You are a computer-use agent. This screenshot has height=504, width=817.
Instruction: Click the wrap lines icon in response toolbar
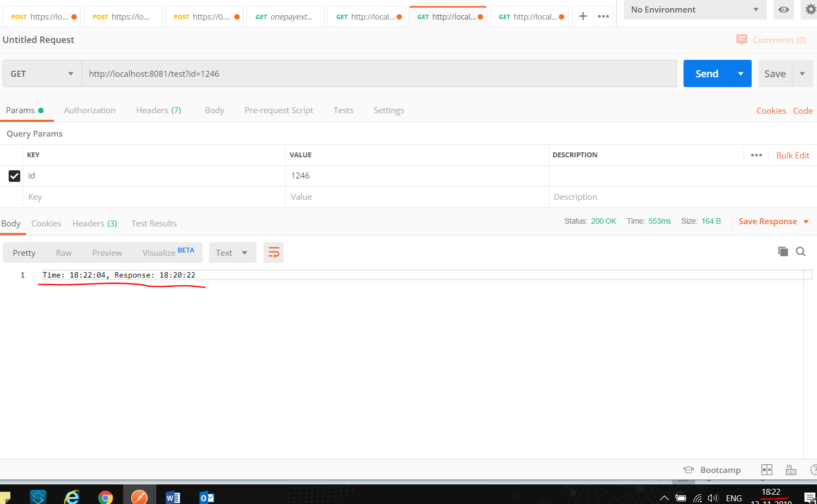[x=273, y=253]
